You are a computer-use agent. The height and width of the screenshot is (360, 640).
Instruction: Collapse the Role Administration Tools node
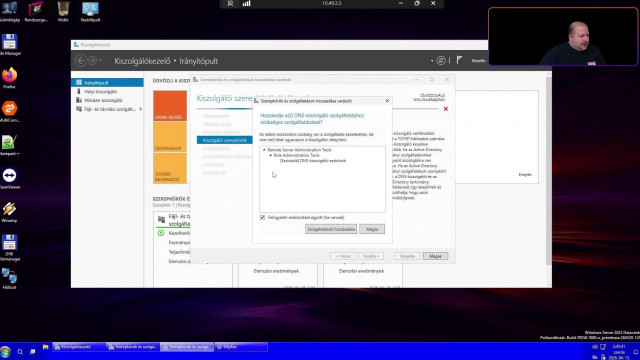(270, 155)
